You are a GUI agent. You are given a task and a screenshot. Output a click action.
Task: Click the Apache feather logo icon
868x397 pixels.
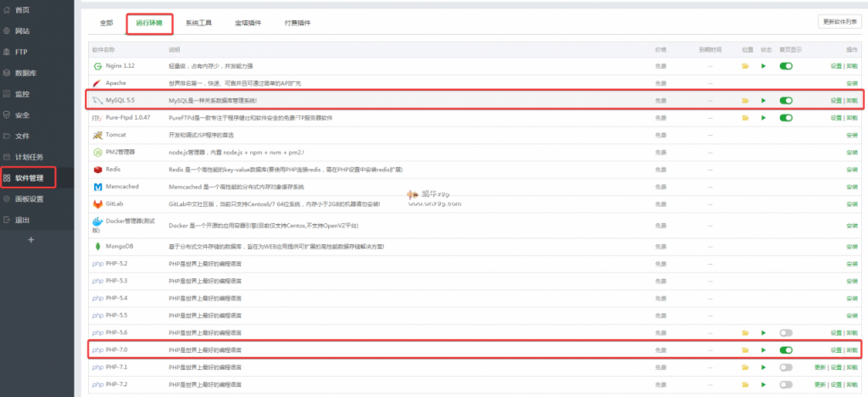coord(97,83)
